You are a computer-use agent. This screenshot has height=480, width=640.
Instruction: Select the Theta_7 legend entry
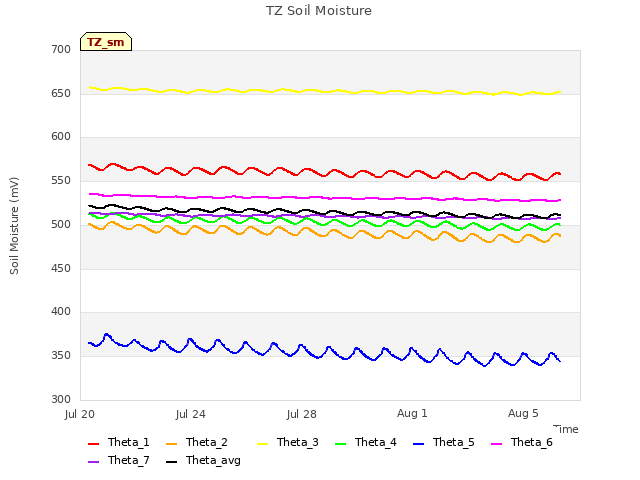[x=119, y=460]
